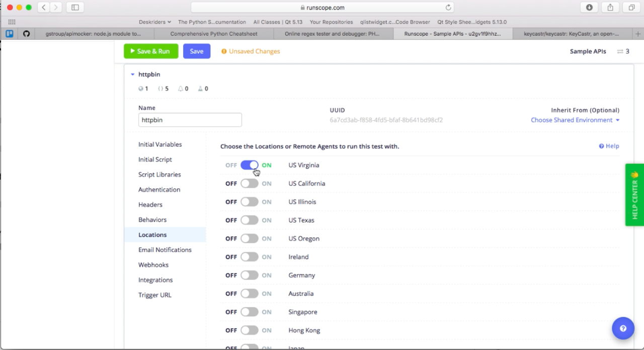The image size is (644, 350).
Task: Reload the page with the refresh icon
Action: [x=448, y=8]
